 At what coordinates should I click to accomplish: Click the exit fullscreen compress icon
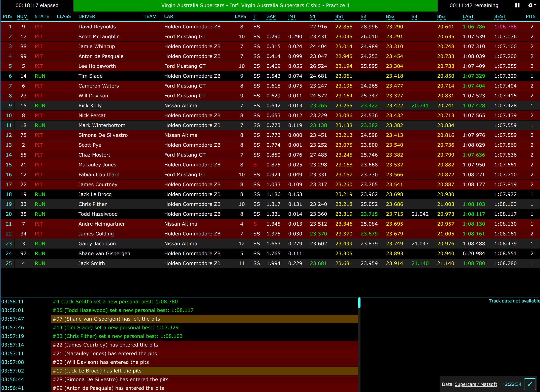[x=530, y=384]
